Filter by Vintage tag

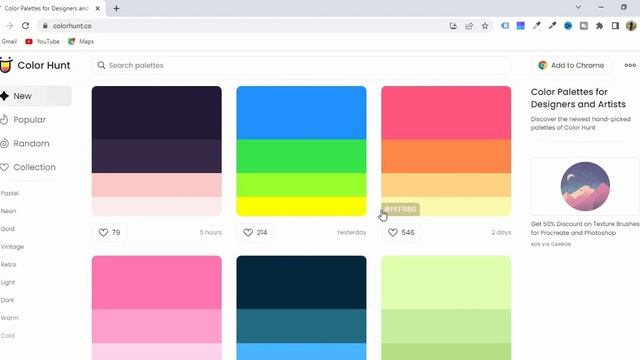pyautogui.click(x=12, y=247)
